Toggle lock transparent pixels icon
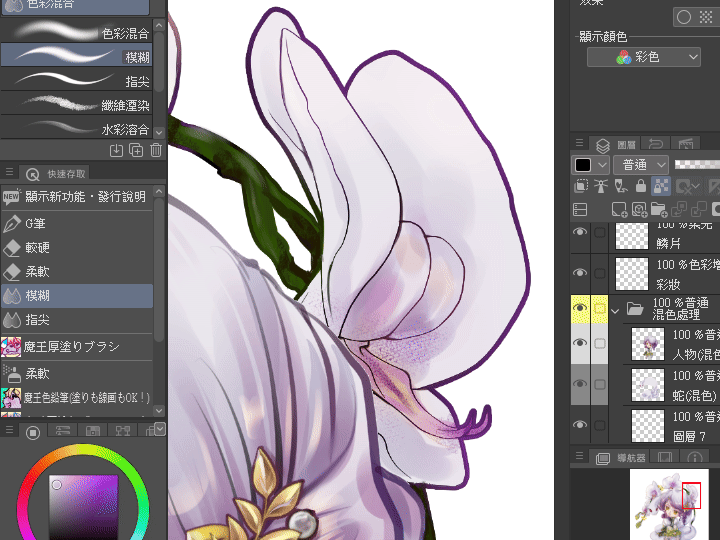Viewport: 720px width, 540px height. pos(661,186)
